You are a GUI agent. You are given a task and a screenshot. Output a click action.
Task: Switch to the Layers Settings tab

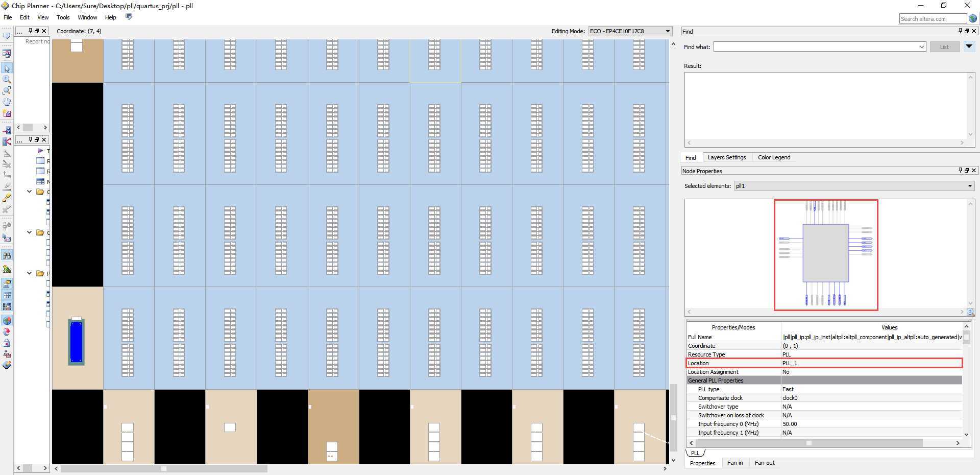point(727,157)
